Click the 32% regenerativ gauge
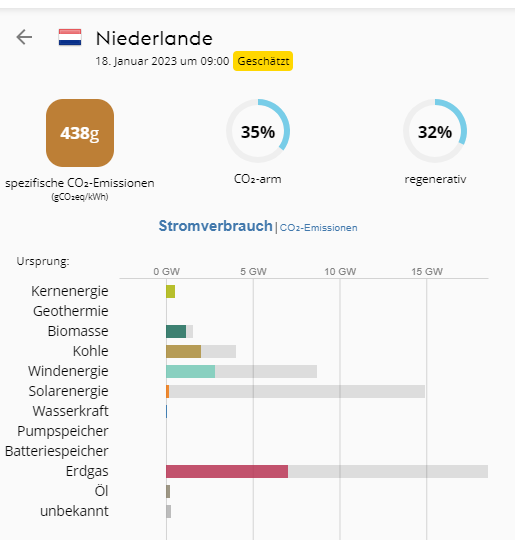 point(435,131)
